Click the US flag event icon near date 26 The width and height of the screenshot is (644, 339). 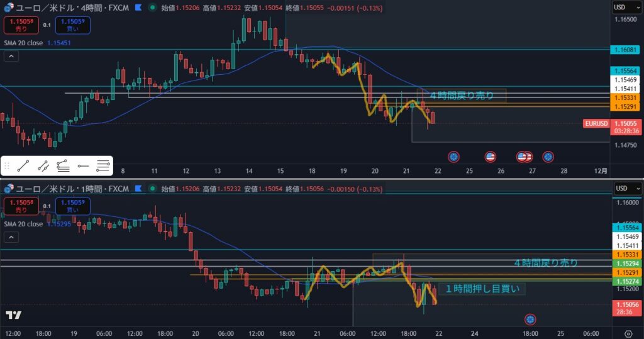tap(491, 156)
